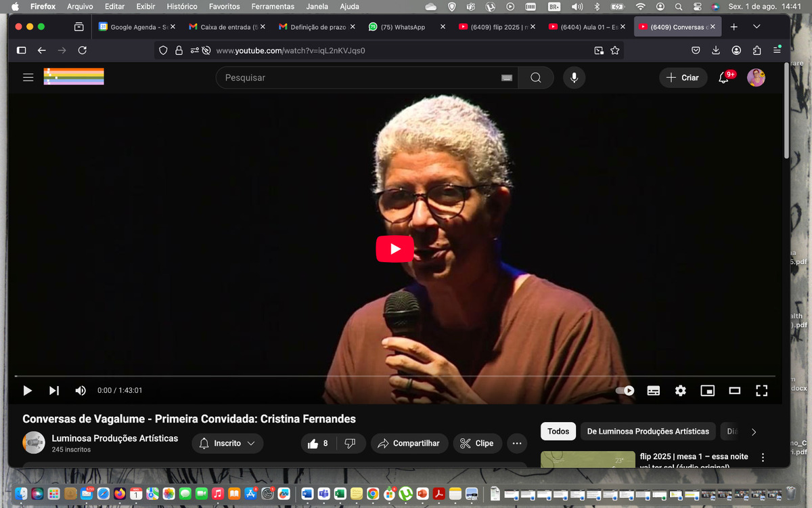Click the Compartilhar button
The image size is (812, 508).
(409, 444)
